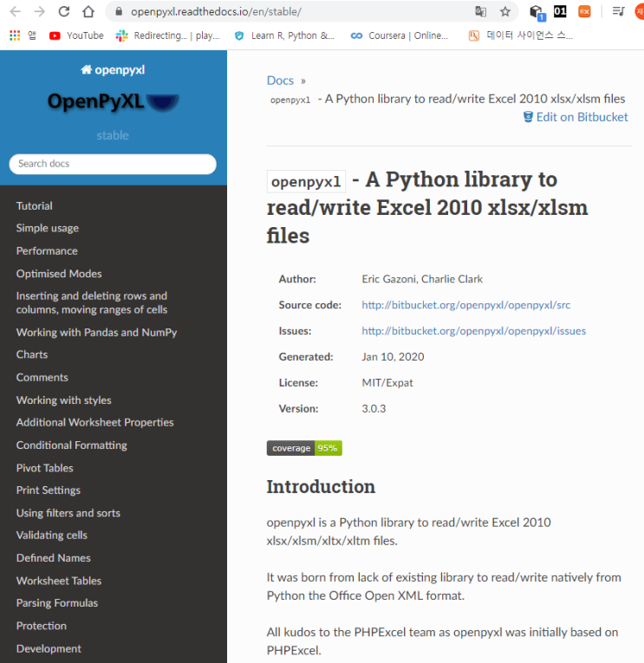Open Print Settings page
This screenshot has height=663, width=644.
coord(49,491)
